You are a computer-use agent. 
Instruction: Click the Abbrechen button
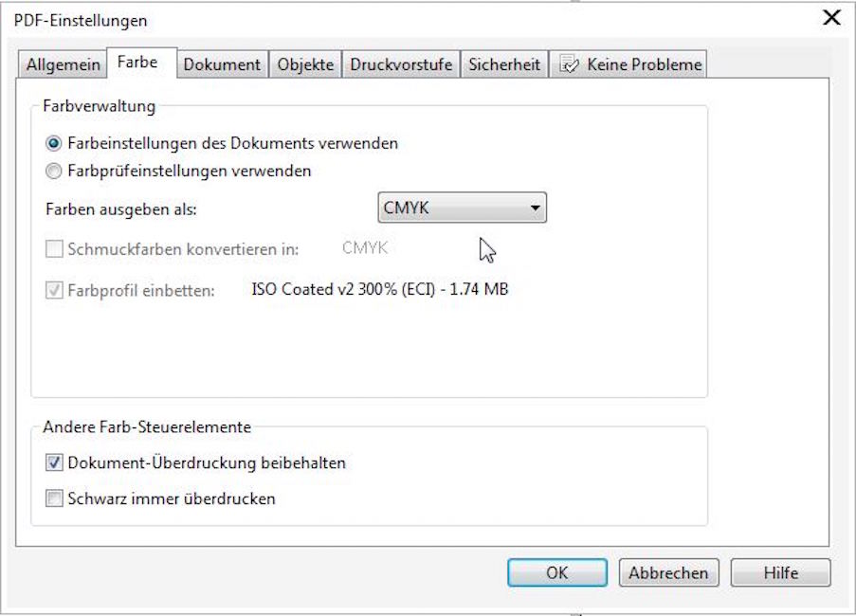pos(668,572)
